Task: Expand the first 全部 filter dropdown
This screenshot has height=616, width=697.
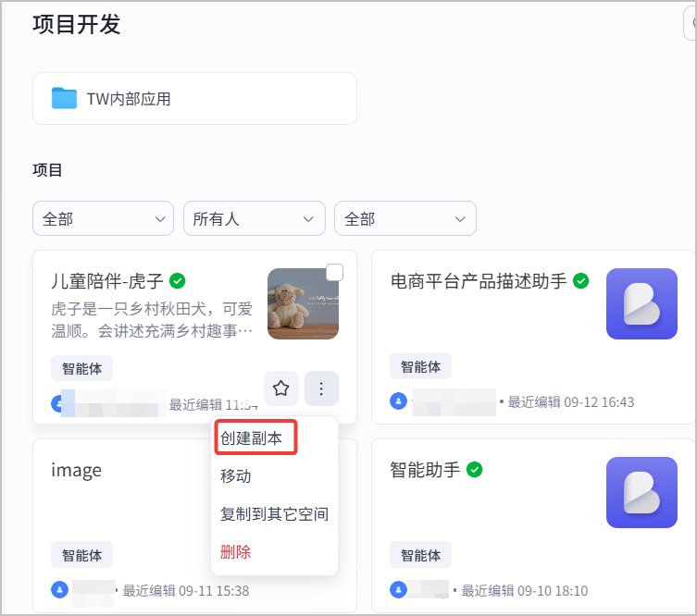Action: coord(103,218)
